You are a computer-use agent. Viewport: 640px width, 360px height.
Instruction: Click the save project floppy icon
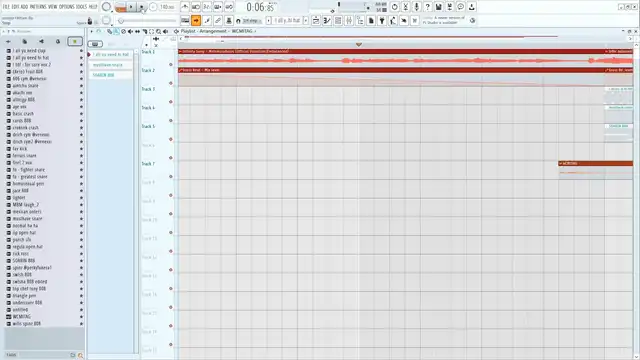click(x=438, y=7)
